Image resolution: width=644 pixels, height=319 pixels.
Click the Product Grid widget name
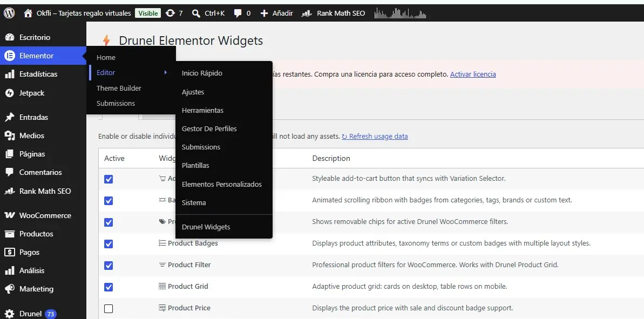coord(188,287)
